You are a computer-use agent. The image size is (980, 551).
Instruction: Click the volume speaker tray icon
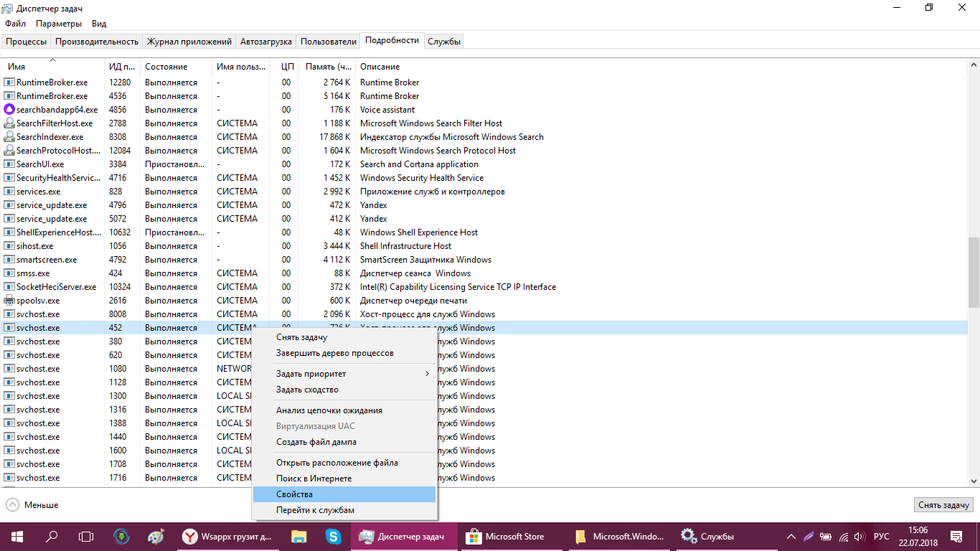tap(860, 537)
